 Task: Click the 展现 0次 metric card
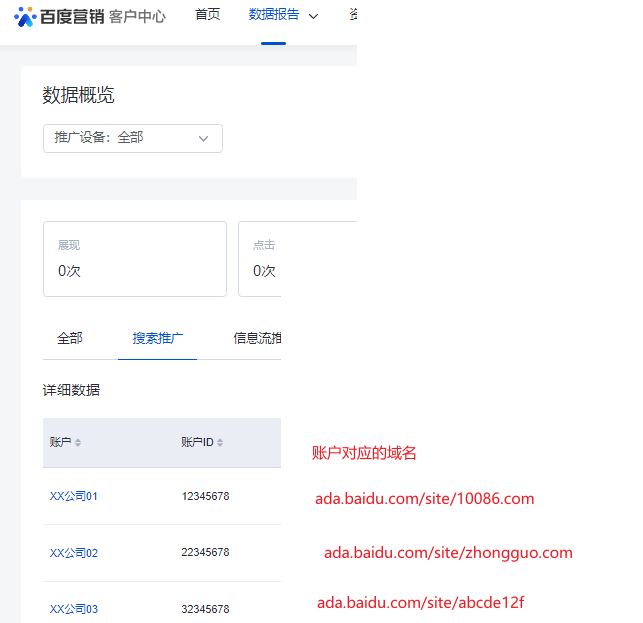tap(135, 259)
